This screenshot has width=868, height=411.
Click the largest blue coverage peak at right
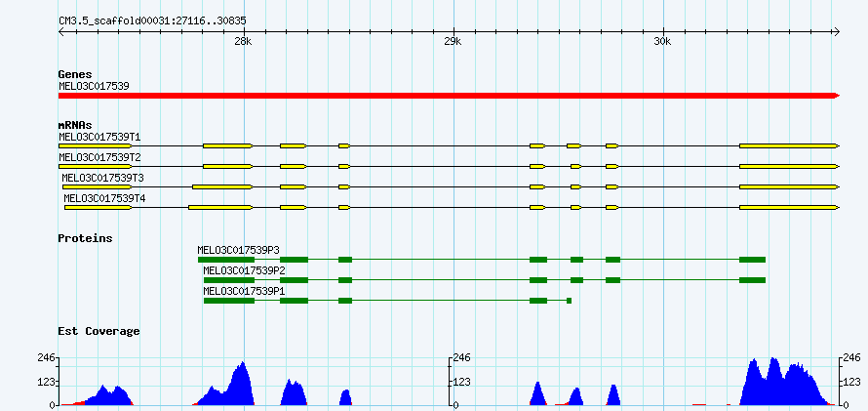pos(786,382)
